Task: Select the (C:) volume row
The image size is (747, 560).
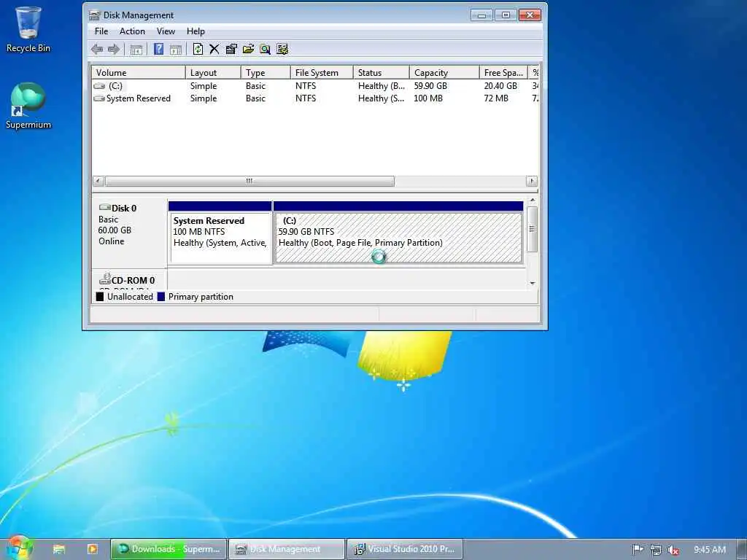Action: pyautogui.click(x=315, y=86)
